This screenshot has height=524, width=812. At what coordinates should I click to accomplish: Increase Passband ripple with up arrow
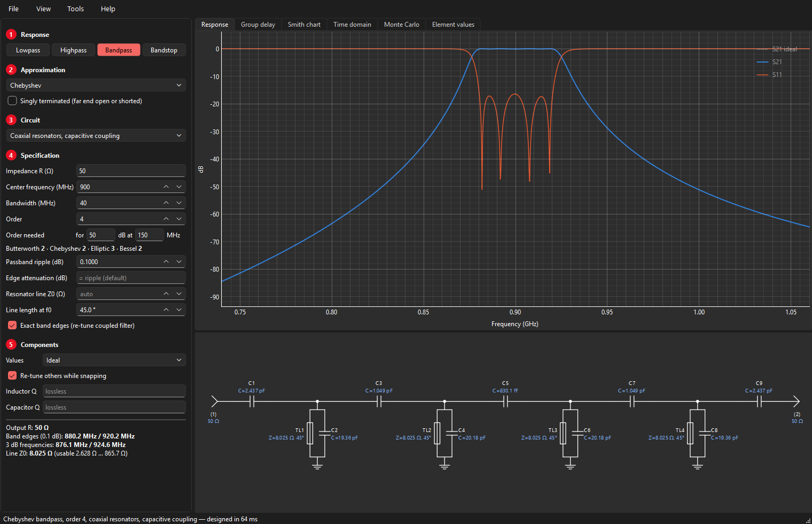click(x=166, y=261)
